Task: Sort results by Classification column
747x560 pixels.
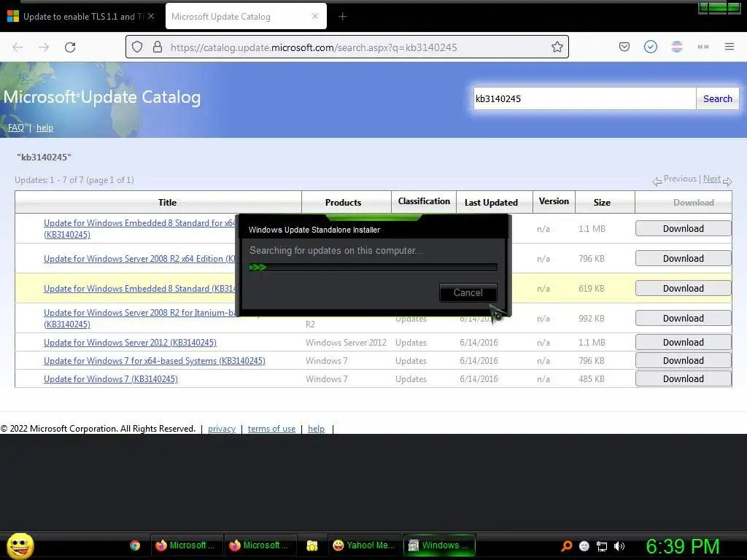Action: point(424,201)
